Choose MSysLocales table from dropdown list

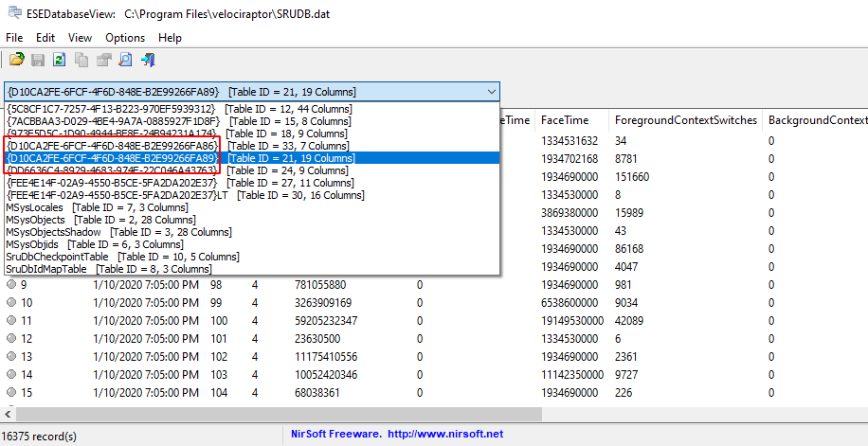[x=97, y=207]
